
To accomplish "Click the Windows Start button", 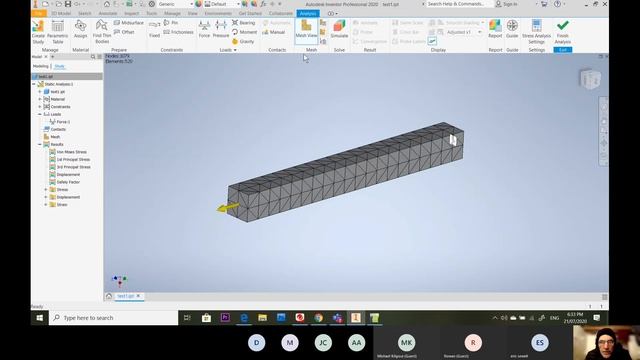I will [x=40, y=318].
